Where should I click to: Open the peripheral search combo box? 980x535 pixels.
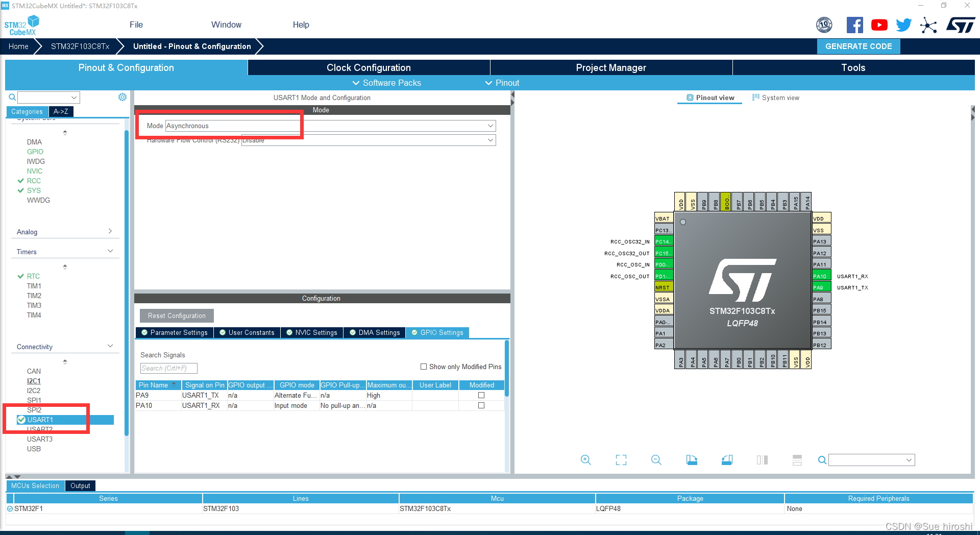click(x=48, y=97)
